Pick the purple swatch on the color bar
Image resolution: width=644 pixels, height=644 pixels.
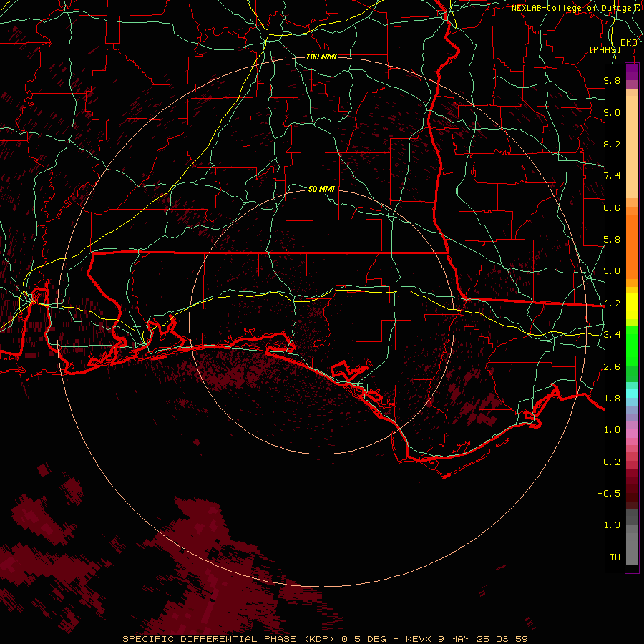pos(632,72)
